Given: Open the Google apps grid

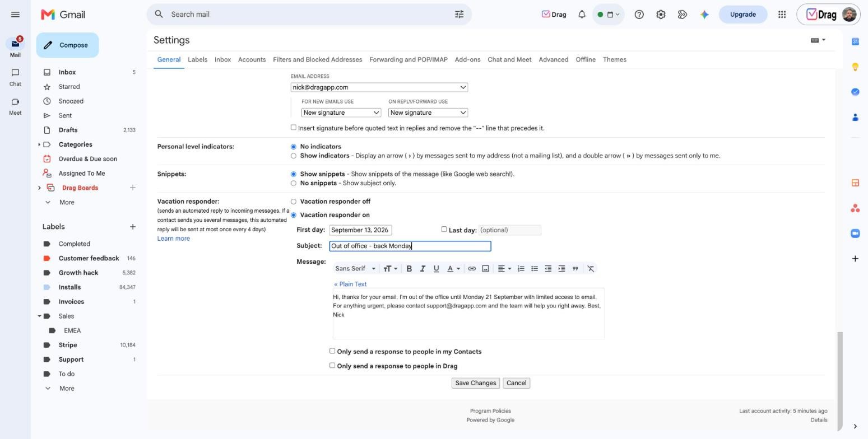Looking at the screenshot, I should pos(782,15).
